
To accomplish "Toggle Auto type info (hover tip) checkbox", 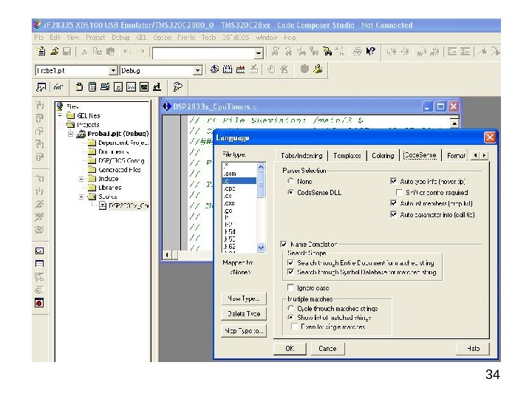I will (x=393, y=181).
